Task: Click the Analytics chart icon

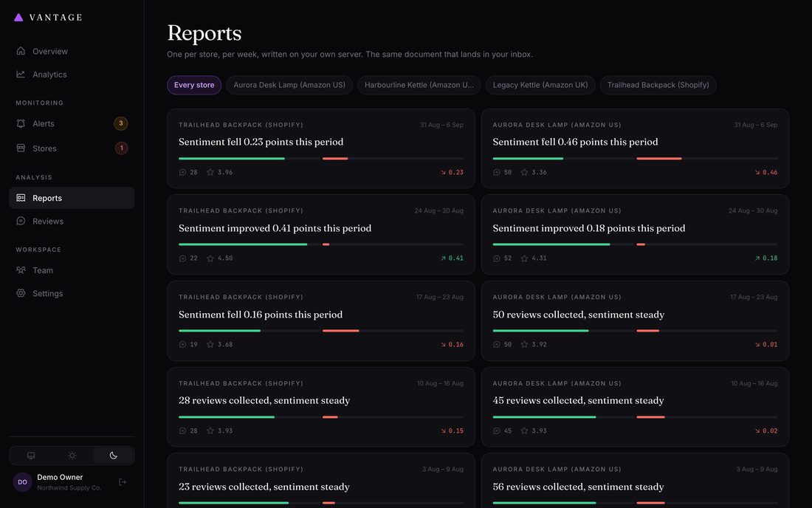Action: [21, 74]
